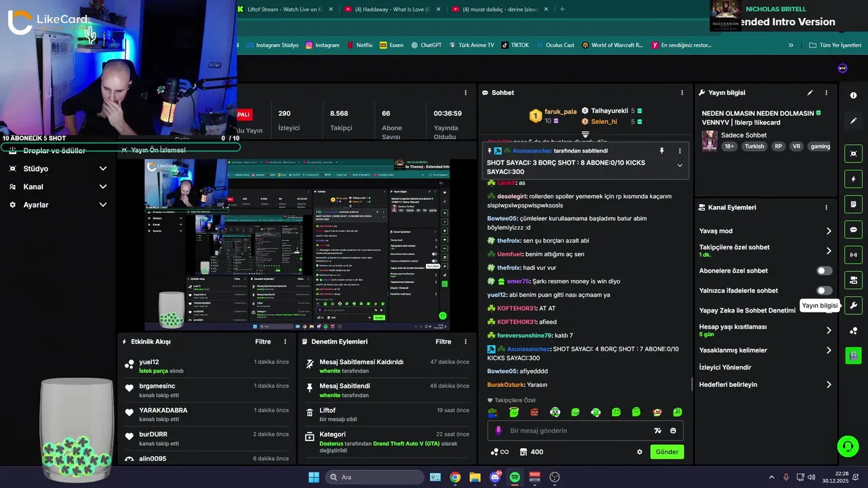Click İzleyici Yönlendir action
The width and height of the screenshot is (868, 488).
coord(725,367)
